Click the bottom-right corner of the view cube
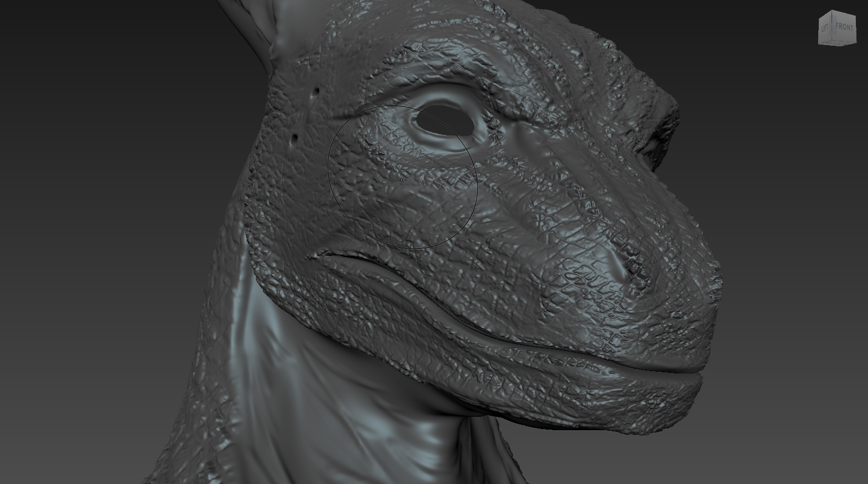This screenshot has height=484, width=868. [x=856, y=42]
